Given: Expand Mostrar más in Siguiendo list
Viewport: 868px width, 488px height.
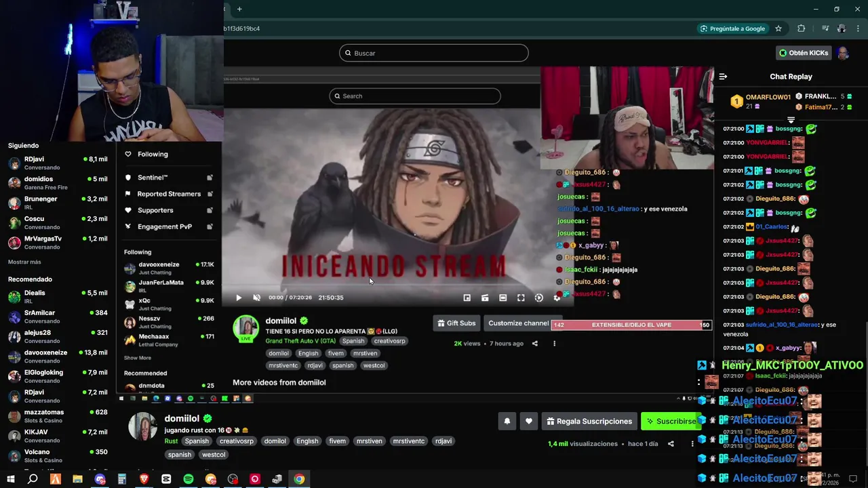Looking at the screenshot, I should click(24, 262).
